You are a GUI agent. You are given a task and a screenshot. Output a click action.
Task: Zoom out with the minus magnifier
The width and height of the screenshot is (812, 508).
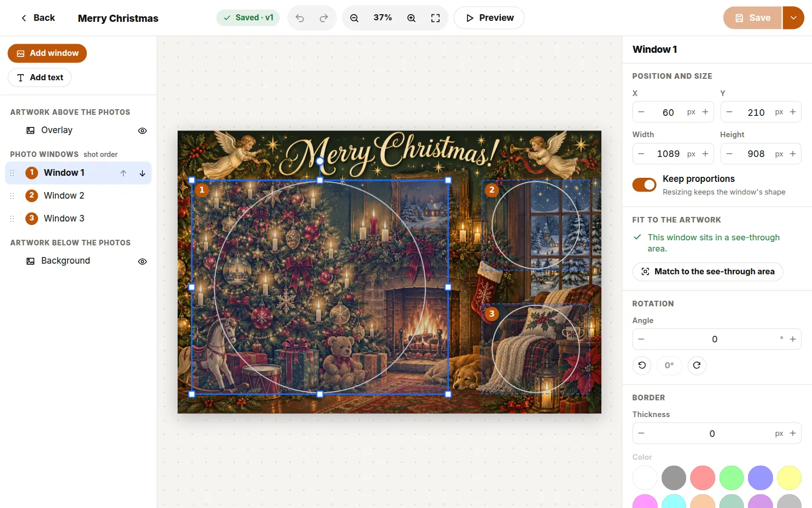click(x=354, y=18)
